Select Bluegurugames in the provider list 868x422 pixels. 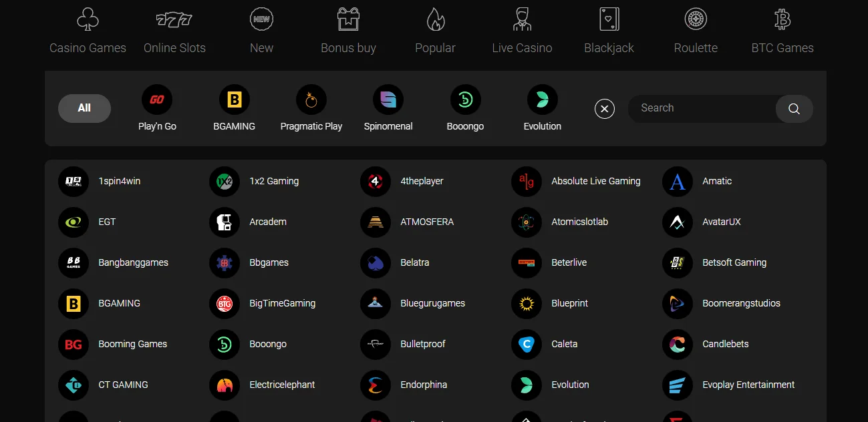coord(413,304)
